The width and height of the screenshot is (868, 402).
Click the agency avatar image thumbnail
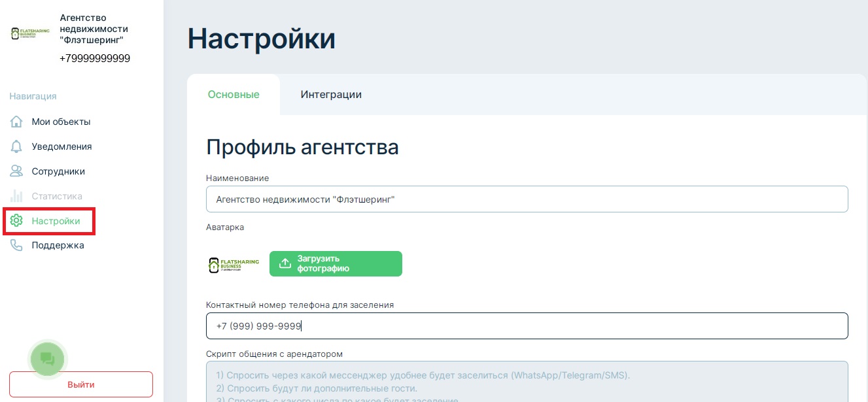point(234,264)
